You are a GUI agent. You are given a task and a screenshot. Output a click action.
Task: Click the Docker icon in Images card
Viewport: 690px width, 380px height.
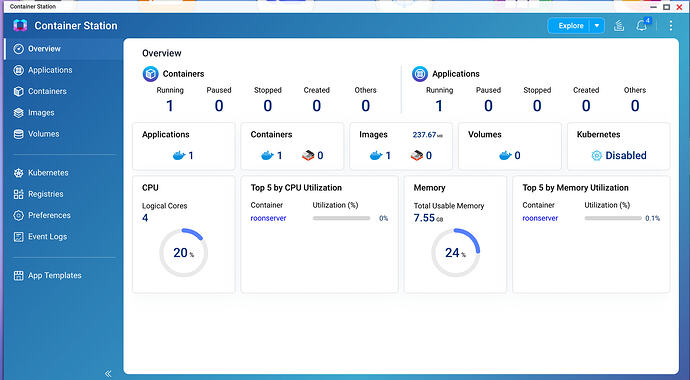376,155
